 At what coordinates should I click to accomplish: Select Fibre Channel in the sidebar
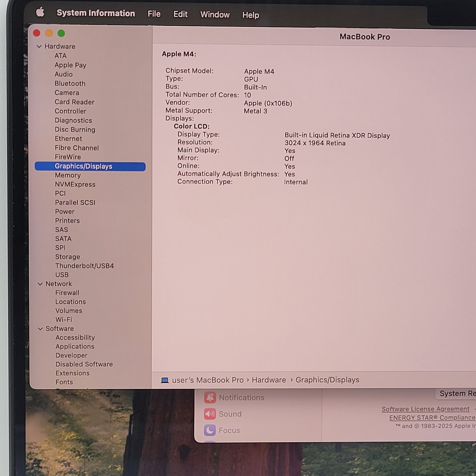tap(77, 148)
